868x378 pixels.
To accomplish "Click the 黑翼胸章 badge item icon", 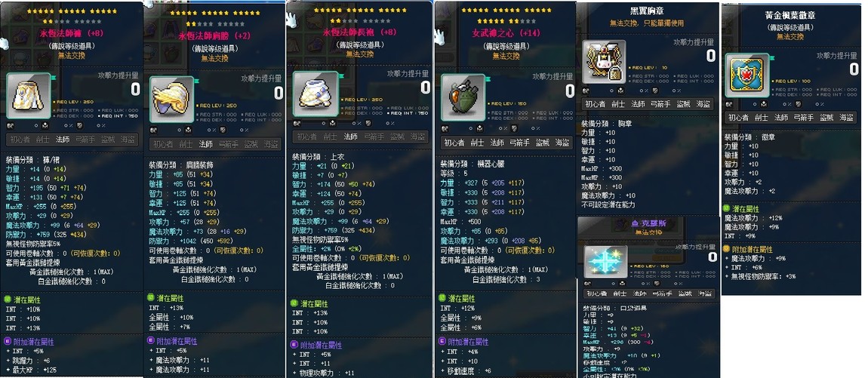I will 604,61.
